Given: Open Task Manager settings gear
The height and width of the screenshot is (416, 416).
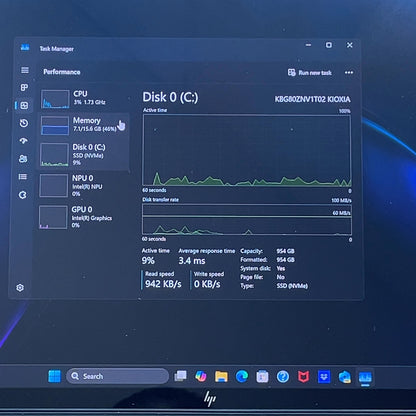Looking at the screenshot, I should pos(20,288).
